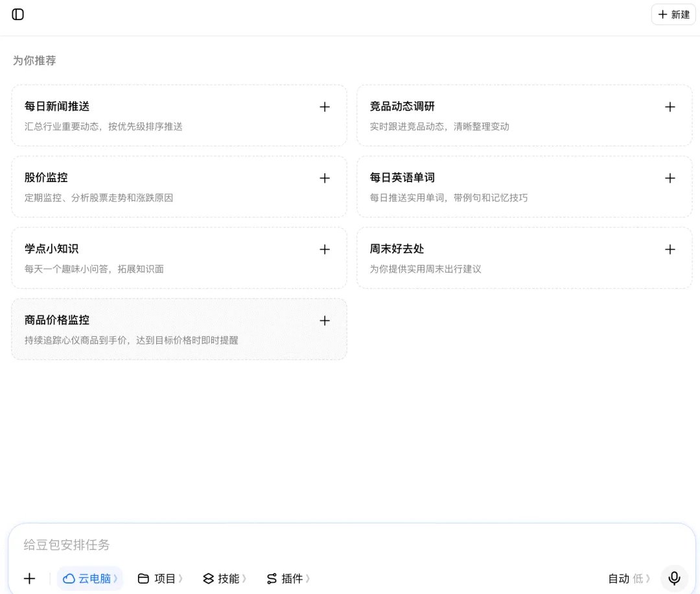Add the 竞品动态调研 task with plus icon
700x594 pixels.
tap(670, 107)
